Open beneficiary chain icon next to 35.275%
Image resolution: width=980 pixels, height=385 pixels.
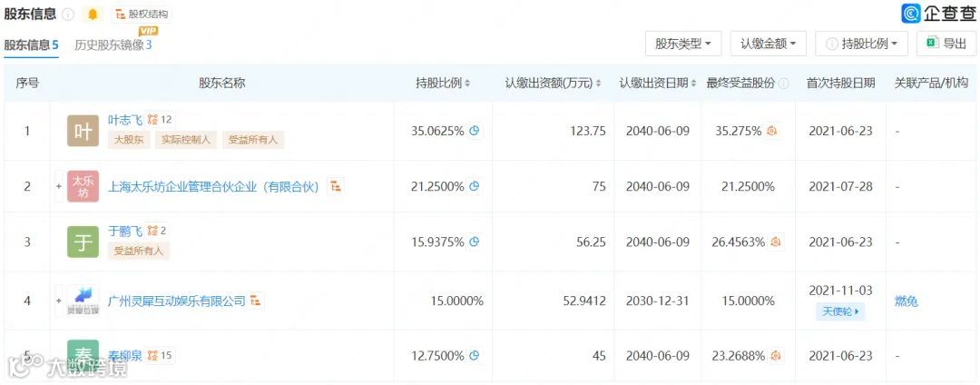[772, 132]
